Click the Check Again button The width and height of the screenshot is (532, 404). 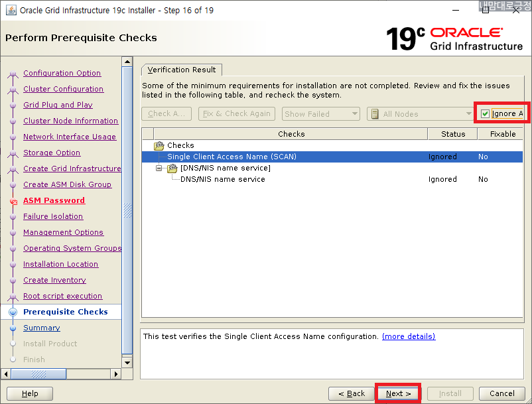pos(166,113)
